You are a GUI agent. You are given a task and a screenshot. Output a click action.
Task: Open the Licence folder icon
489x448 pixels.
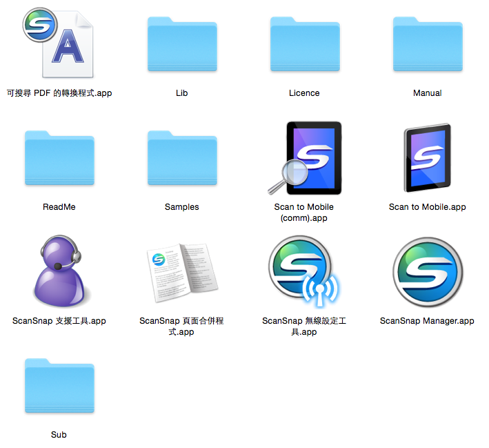pos(305,44)
